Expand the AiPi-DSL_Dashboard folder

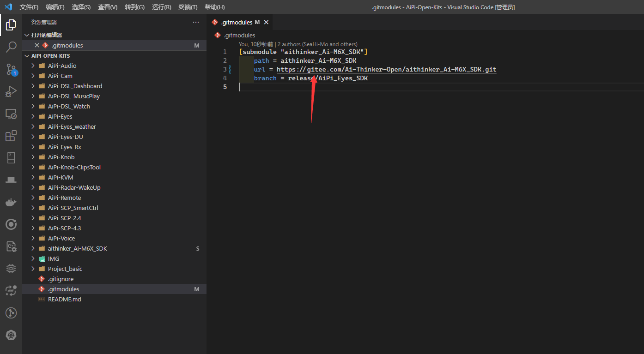33,86
